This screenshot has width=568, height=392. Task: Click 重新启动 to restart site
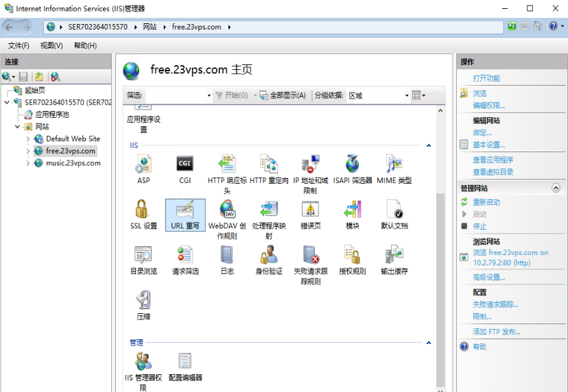(486, 202)
